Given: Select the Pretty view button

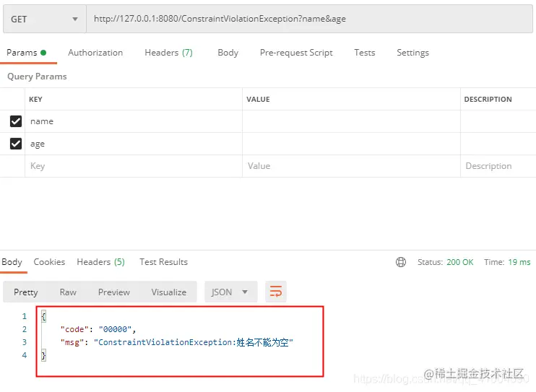Looking at the screenshot, I should (25, 292).
